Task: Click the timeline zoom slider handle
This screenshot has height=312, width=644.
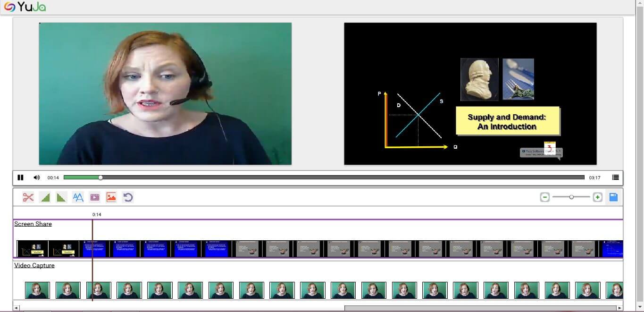Action: tap(571, 197)
